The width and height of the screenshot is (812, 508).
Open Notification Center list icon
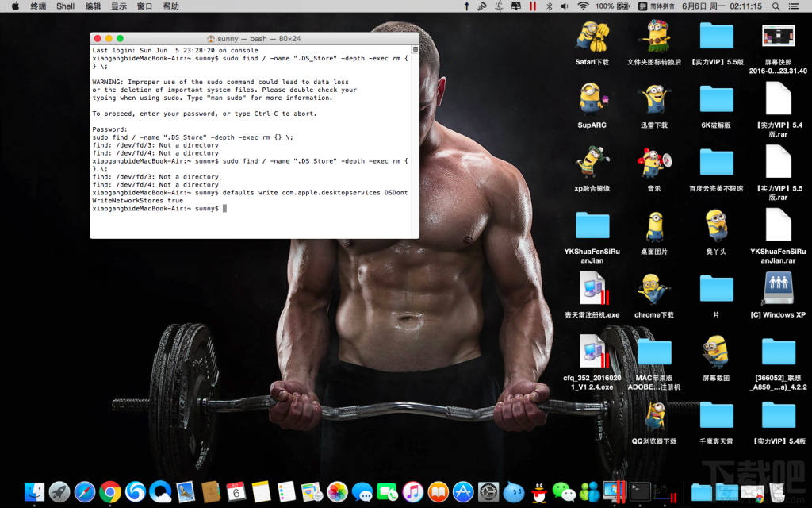click(x=793, y=6)
